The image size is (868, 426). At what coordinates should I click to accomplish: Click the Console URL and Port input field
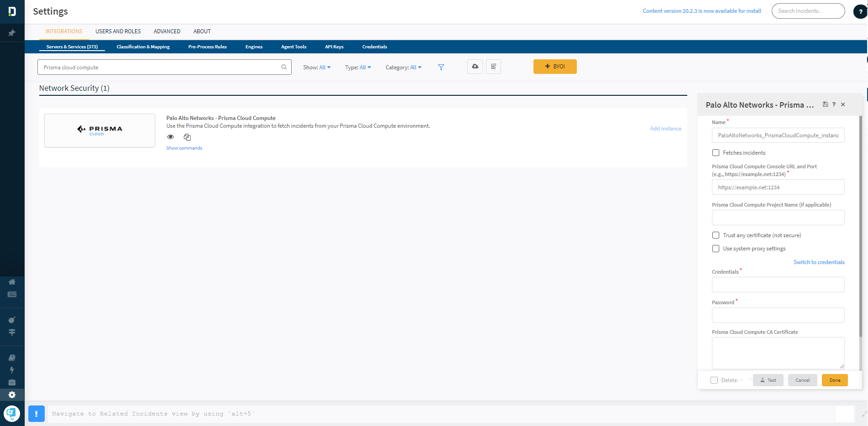778,187
